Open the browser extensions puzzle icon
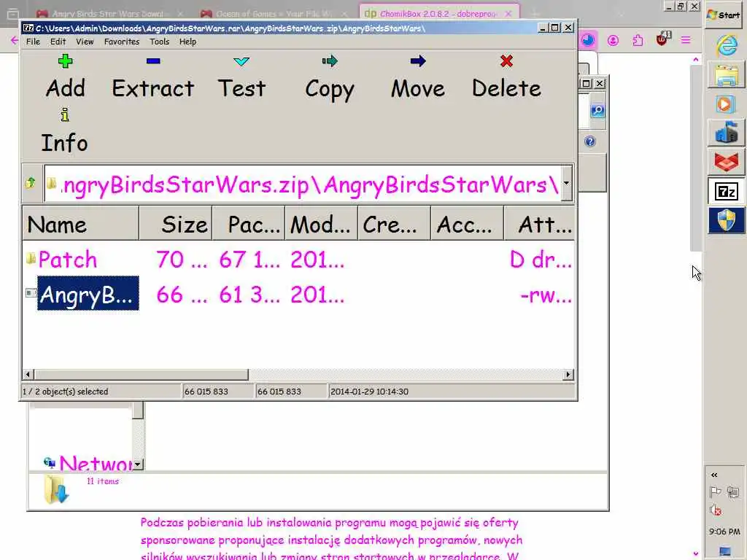The image size is (747, 560). (x=638, y=41)
